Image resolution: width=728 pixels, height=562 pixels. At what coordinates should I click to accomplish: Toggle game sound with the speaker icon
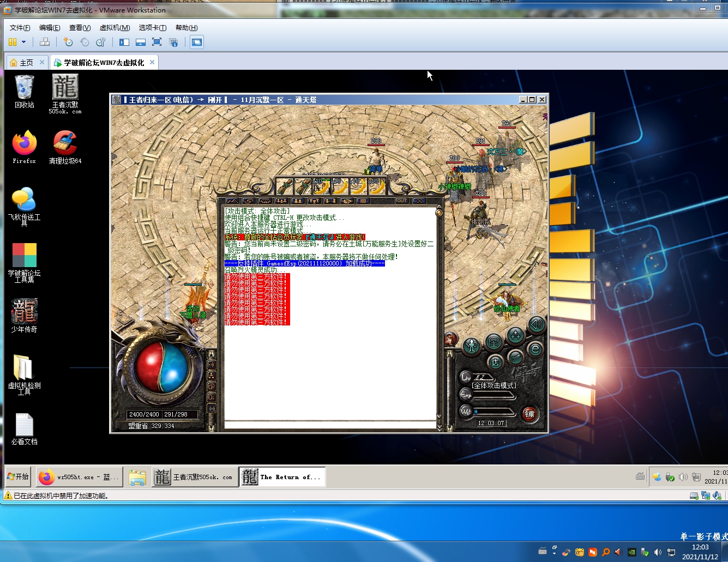[x=537, y=325]
